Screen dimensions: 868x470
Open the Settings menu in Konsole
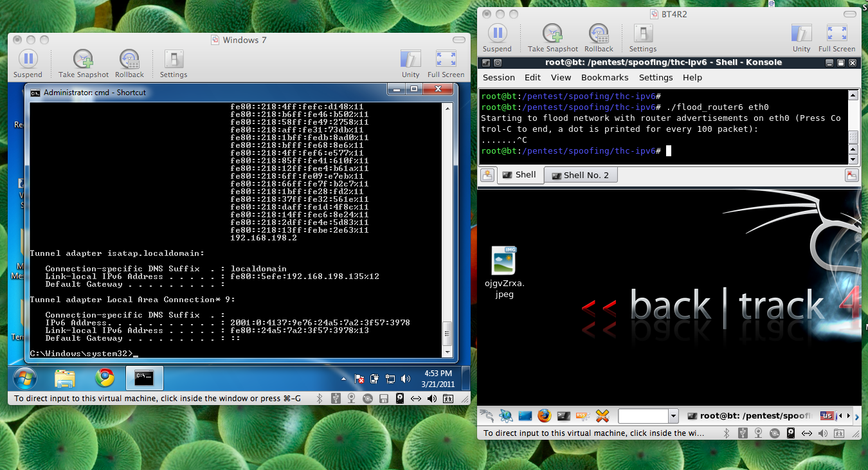[x=656, y=77]
